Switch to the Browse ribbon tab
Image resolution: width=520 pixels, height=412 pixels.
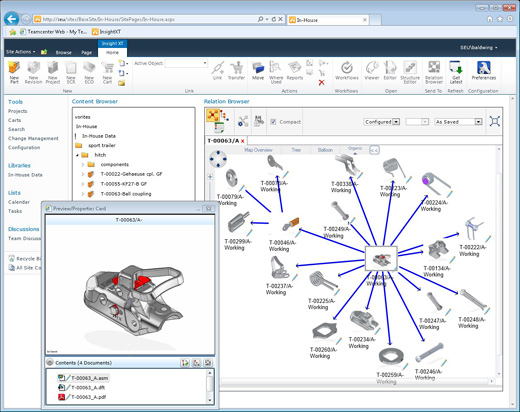tap(64, 52)
